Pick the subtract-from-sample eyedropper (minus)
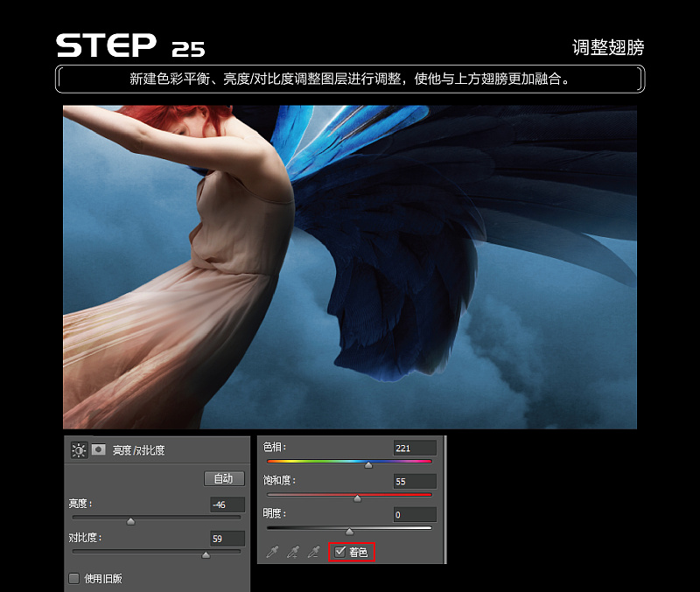 pos(314,552)
